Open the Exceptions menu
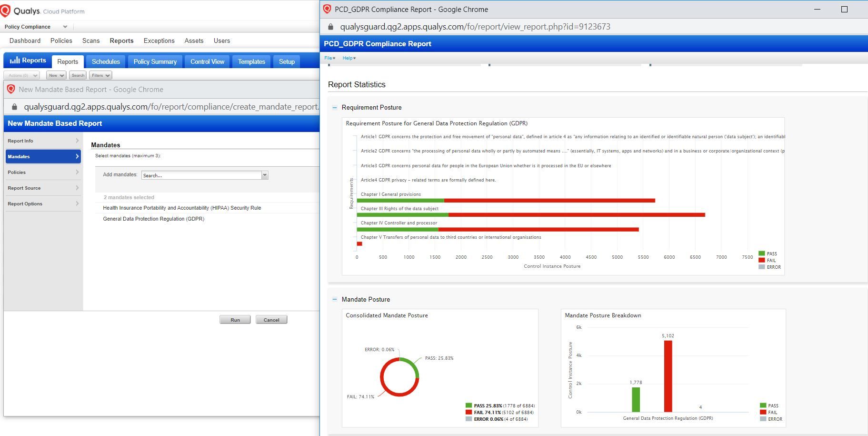Screen dimensions: 868x436 (159, 41)
